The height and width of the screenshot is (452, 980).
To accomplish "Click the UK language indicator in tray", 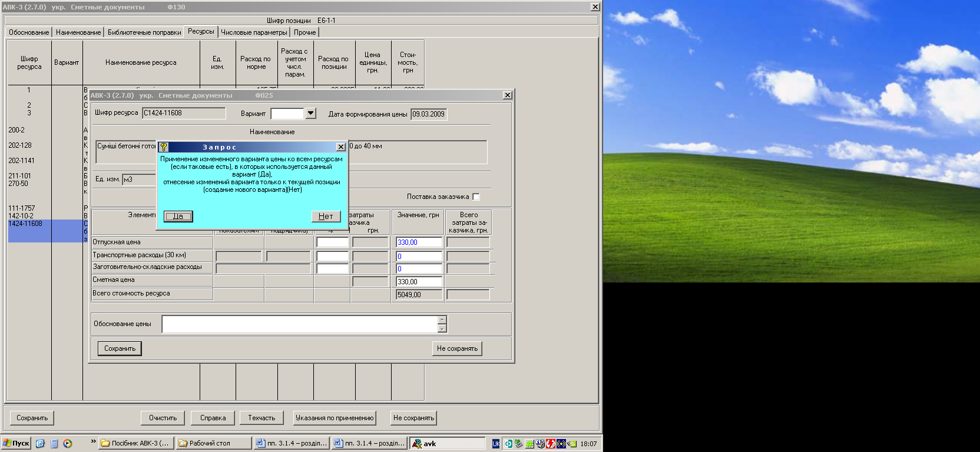I will pos(496,444).
